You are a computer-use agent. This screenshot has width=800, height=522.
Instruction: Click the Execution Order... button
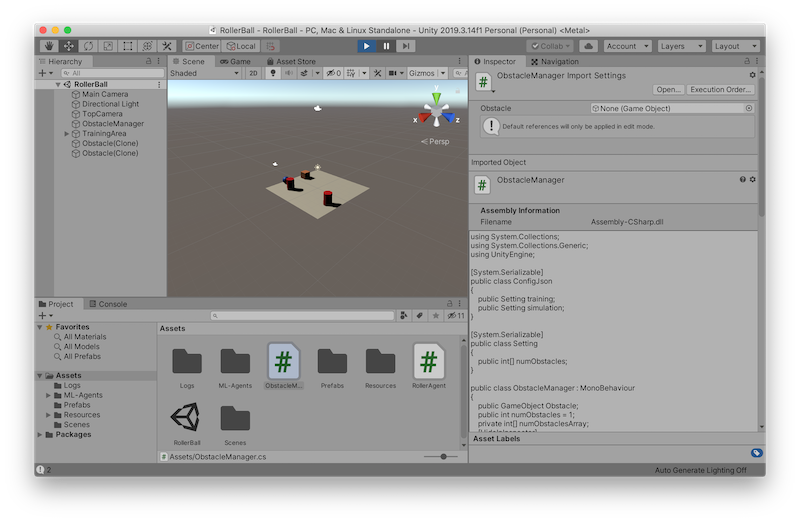(720, 89)
